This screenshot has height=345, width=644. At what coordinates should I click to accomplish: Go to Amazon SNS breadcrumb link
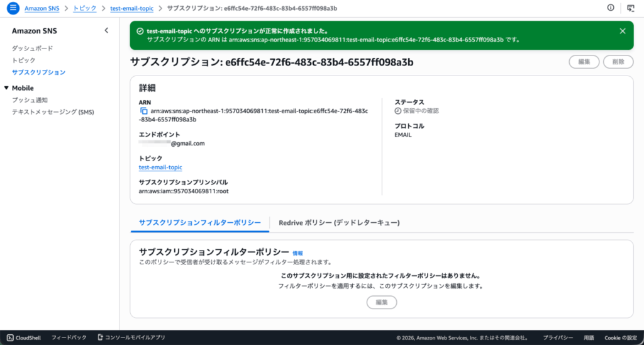pyautogui.click(x=42, y=8)
